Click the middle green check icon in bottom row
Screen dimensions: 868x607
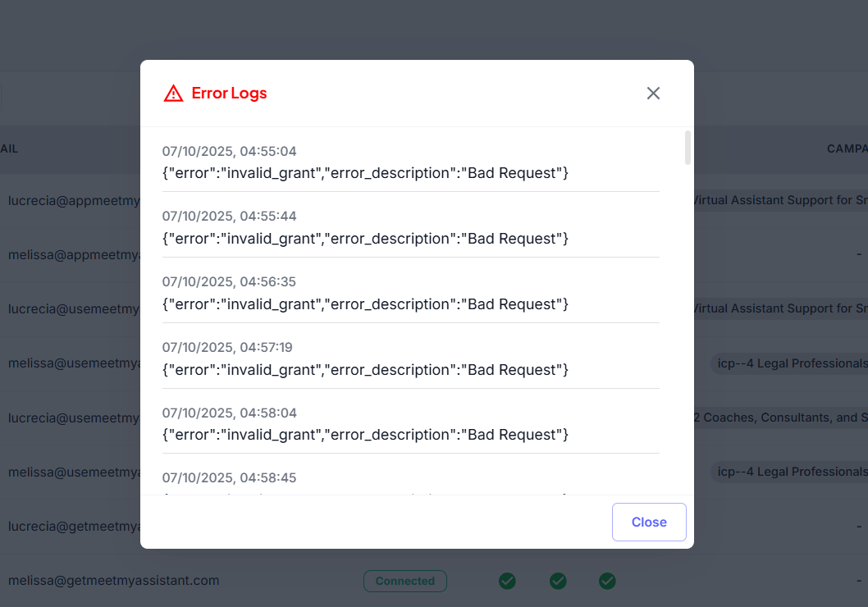[x=558, y=581]
